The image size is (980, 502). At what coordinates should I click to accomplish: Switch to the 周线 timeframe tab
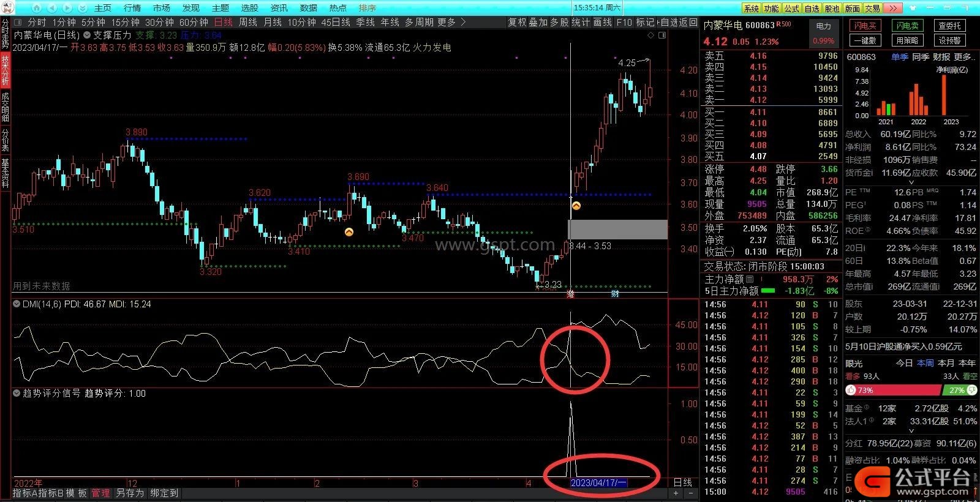(x=248, y=22)
